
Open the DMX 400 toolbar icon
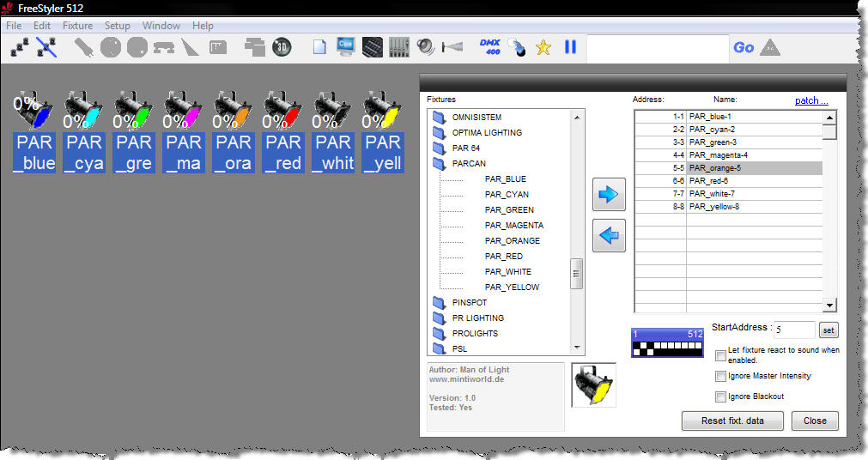click(489, 47)
